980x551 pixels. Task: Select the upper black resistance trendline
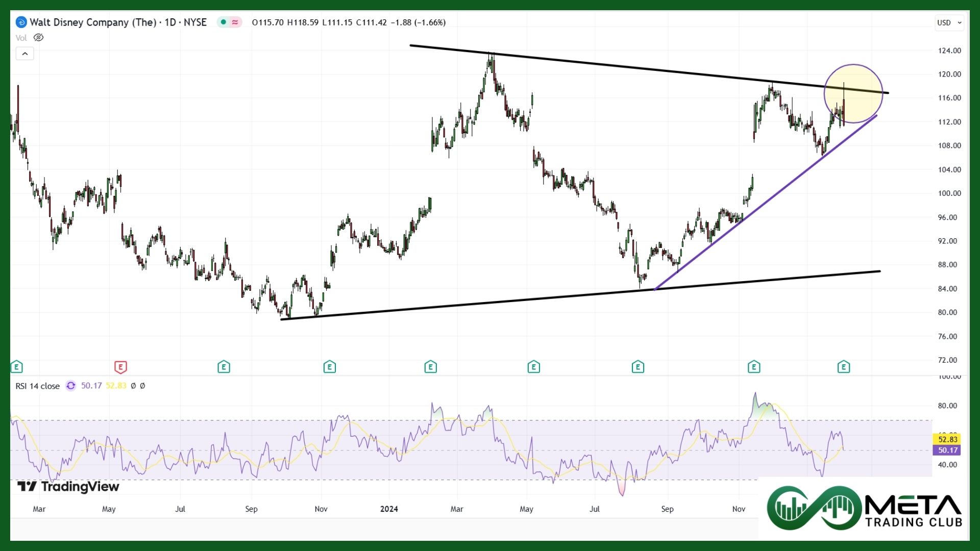(649, 69)
